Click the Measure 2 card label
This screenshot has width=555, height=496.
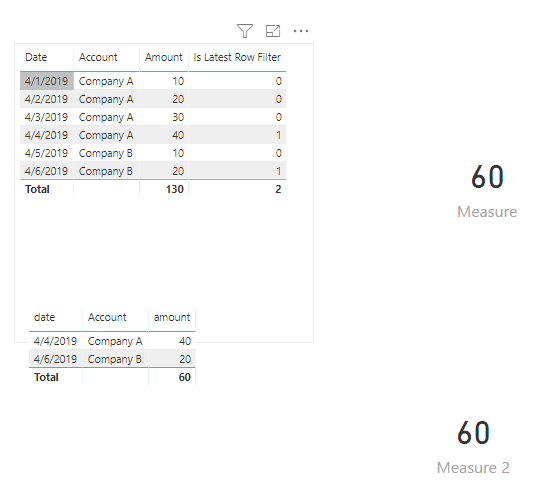click(x=473, y=468)
